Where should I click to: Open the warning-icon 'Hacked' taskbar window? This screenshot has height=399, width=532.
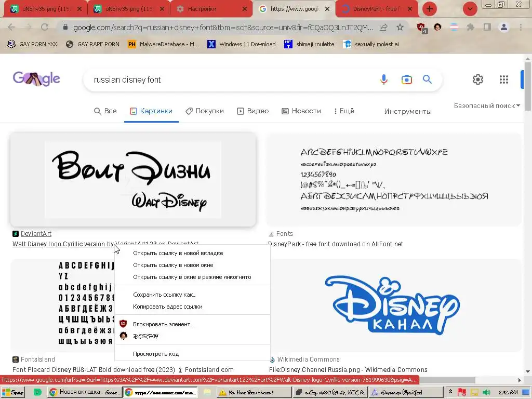tap(254, 392)
